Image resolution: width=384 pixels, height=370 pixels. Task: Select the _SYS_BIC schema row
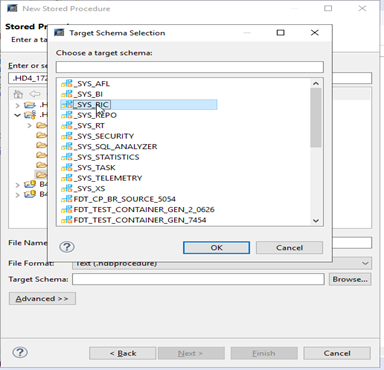tap(139, 105)
